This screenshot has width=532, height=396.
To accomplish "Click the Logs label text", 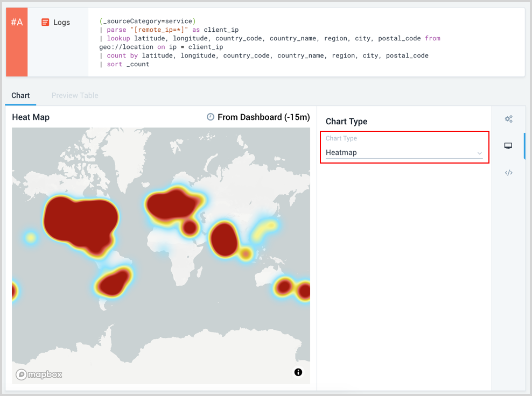I will click(x=61, y=22).
